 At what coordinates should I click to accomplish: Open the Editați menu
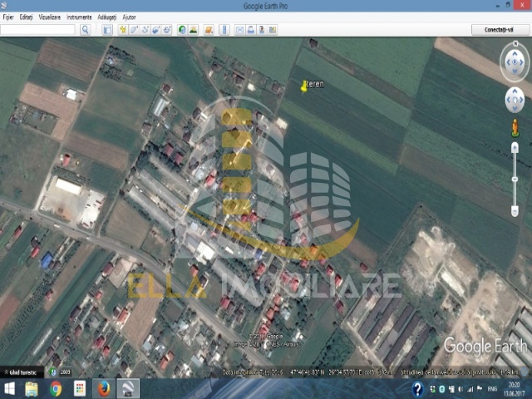coord(26,17)
